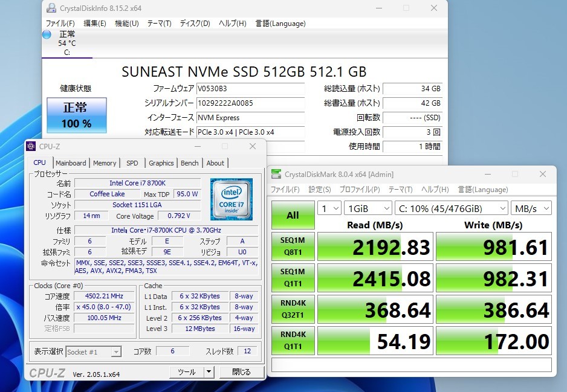Switch to the Bench tab in CPU-Z
Viewport: 567px width, 392px height.
(189, 163)
